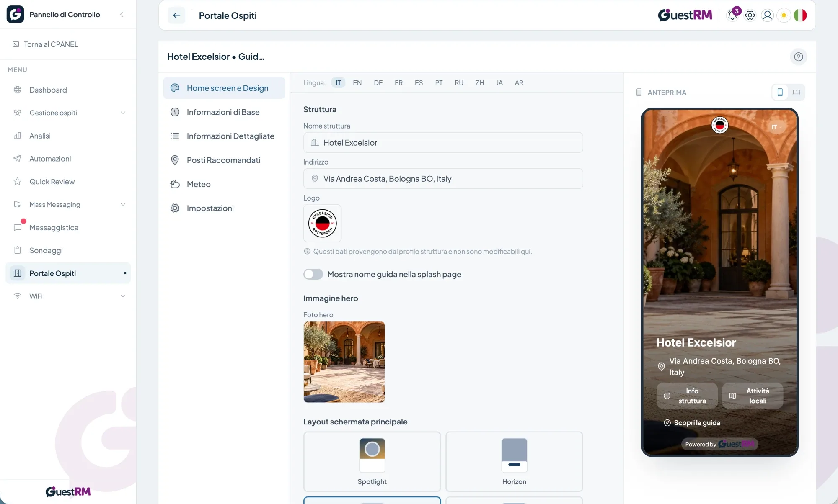
Task: Click the back arrow next to Portale Ospiti
Action: point(176,15)
